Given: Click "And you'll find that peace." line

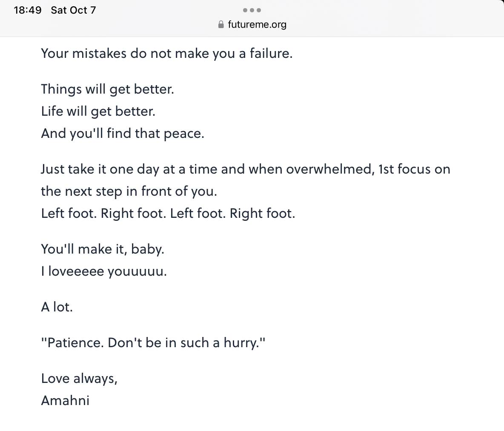Looking at the screenshot, I should point(123,134).
